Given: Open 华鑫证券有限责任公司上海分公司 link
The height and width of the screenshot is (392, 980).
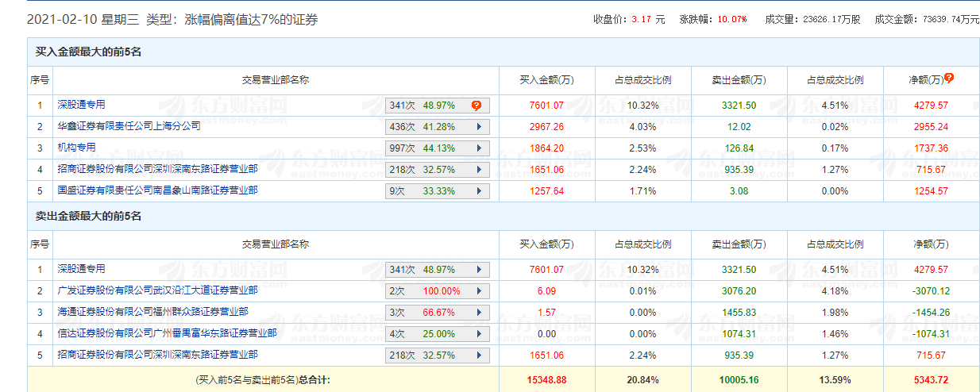Looking at the screenshot, I should (129, 126).
